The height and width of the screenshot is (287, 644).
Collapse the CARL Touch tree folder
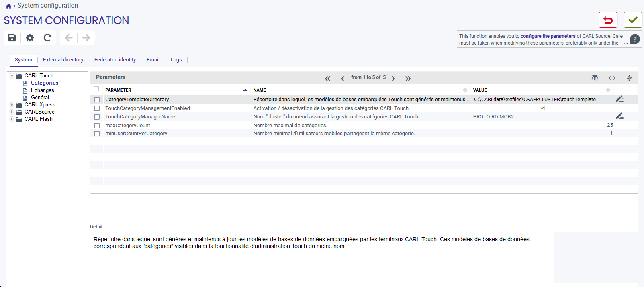[x=12, y=75]
